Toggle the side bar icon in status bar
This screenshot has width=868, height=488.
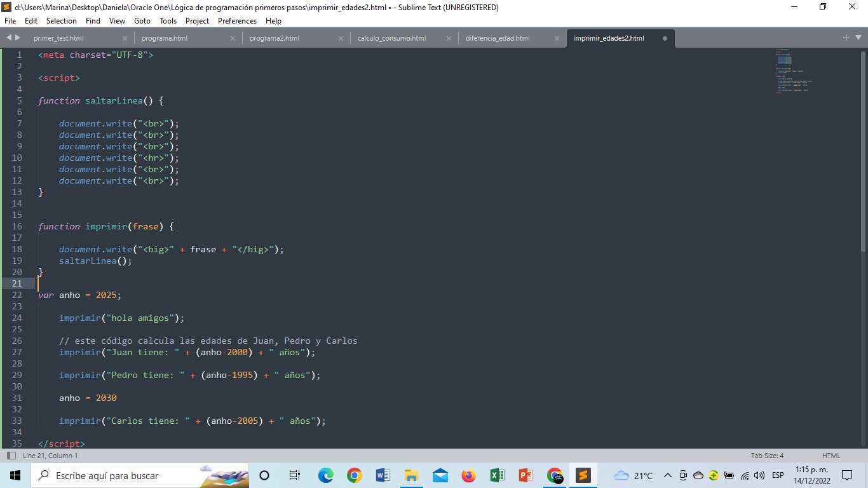pyautogui.click(x=11, y=456)
